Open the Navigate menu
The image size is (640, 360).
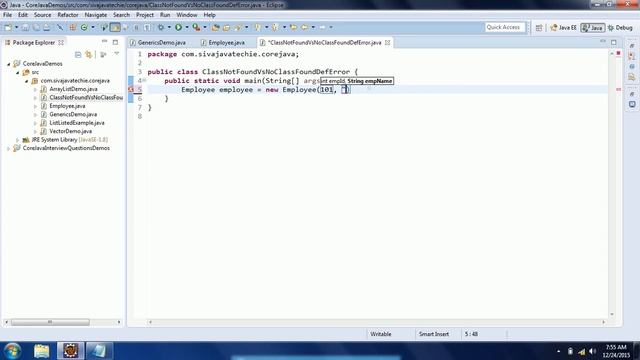(x=96, y=15)
